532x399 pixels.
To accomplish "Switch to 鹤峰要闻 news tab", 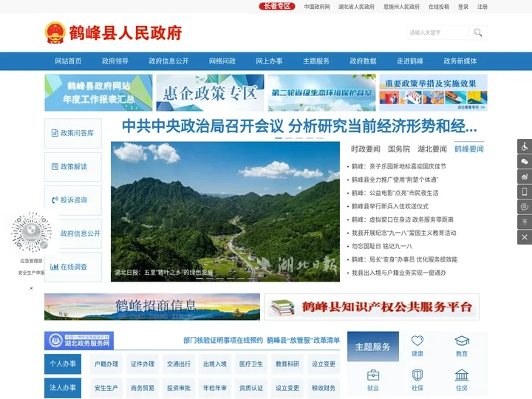I will (x=469, y=149).
